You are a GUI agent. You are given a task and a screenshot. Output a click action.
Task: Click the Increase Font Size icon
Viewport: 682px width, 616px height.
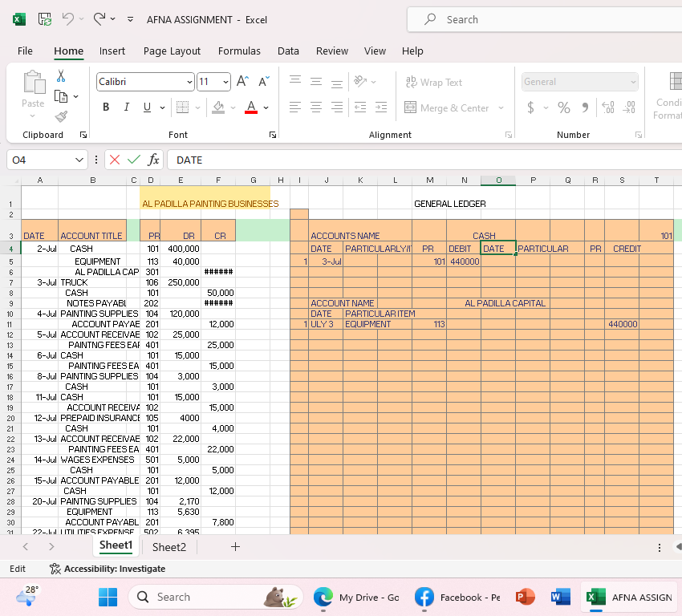click(x=242, y=81)
